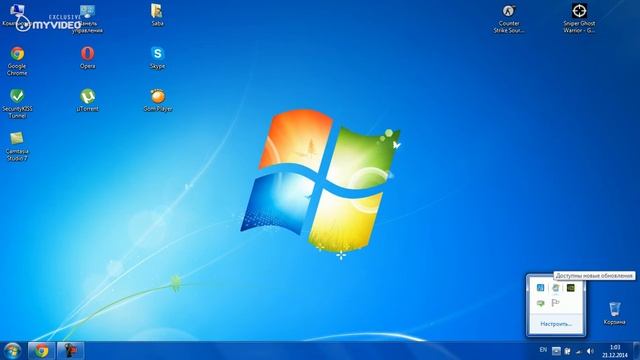Click the Camtasia recorder taskbar button

[71, 351]
